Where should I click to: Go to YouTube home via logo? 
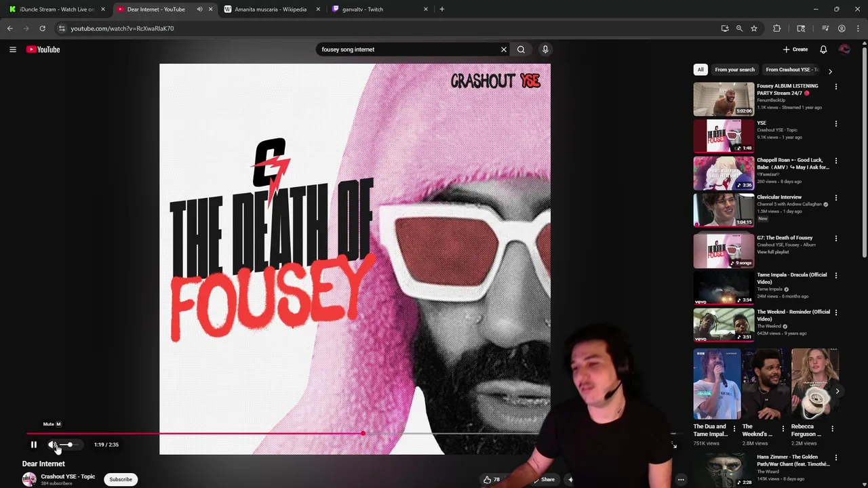[x=43, y=49]
